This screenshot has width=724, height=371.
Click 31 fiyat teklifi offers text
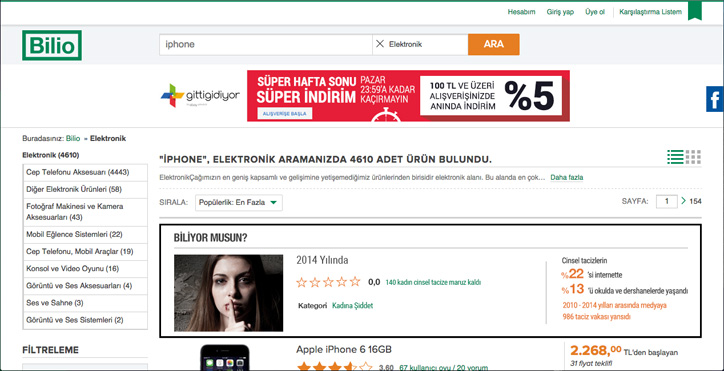[x=591, y=363]
